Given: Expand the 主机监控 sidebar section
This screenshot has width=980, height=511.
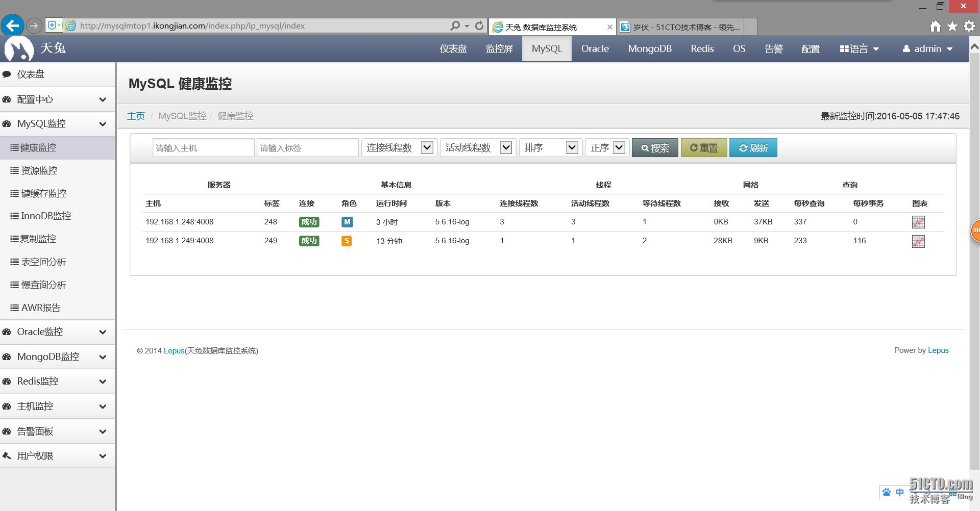Looking at the screenshot, I should click(x=57, y=406).
